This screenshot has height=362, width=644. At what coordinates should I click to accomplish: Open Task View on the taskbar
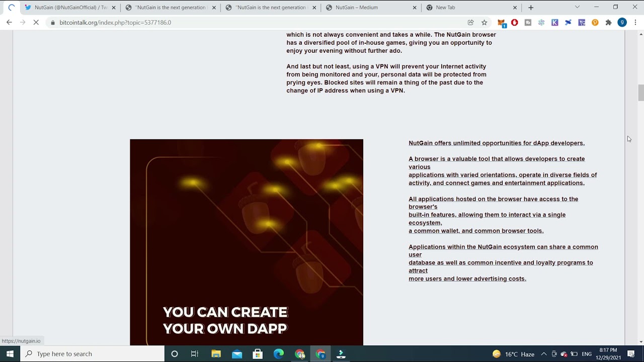click(195, 354)
